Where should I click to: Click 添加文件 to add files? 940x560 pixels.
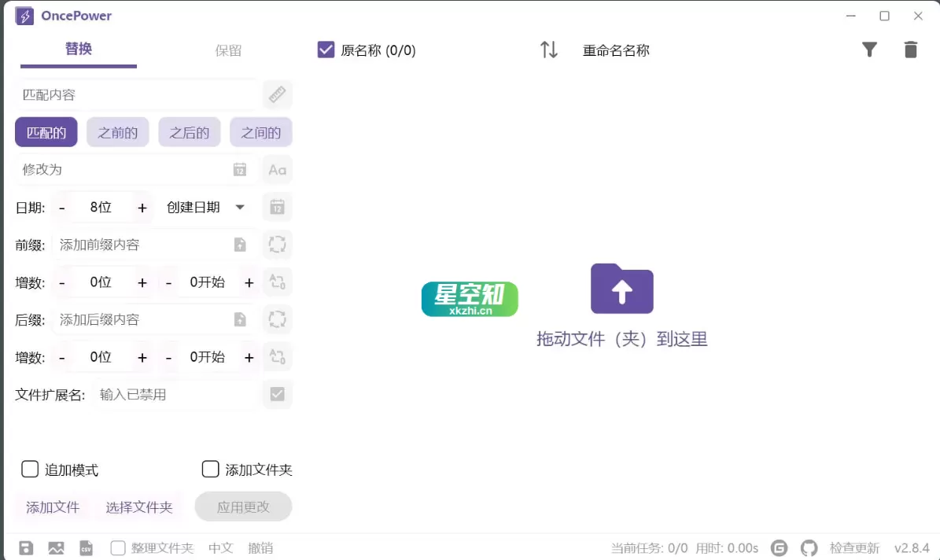[53, 507]
